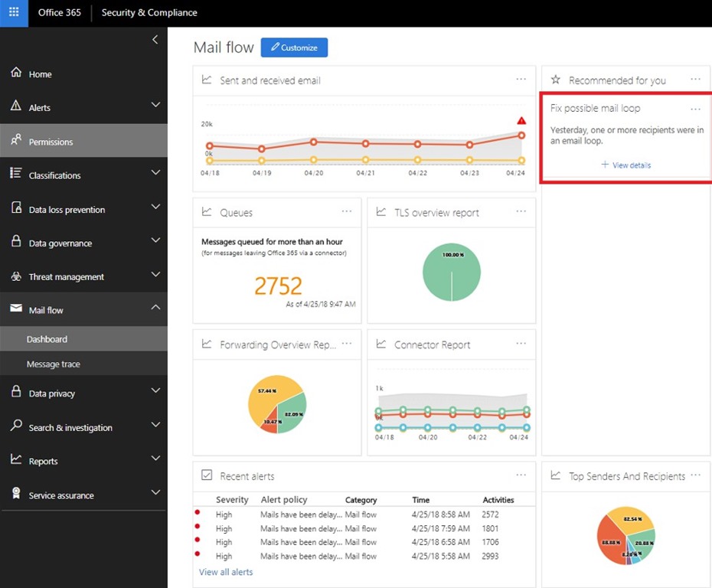The image size is (712, 588).
Task: Click the Home house icon in sidebar
Action: click(x=16, y=72)
